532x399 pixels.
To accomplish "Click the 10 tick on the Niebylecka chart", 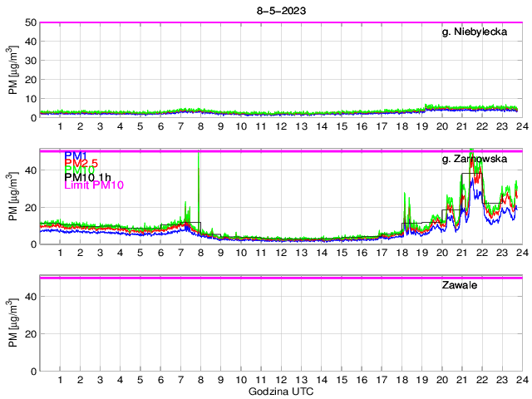I will tap(29, 99).
